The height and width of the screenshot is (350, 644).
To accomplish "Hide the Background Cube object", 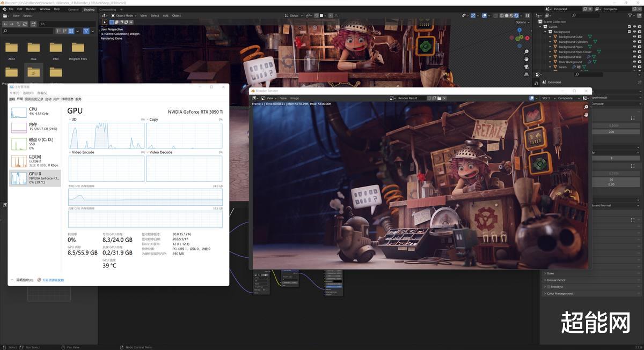I will pyautogui.click(x=634, y=36).
